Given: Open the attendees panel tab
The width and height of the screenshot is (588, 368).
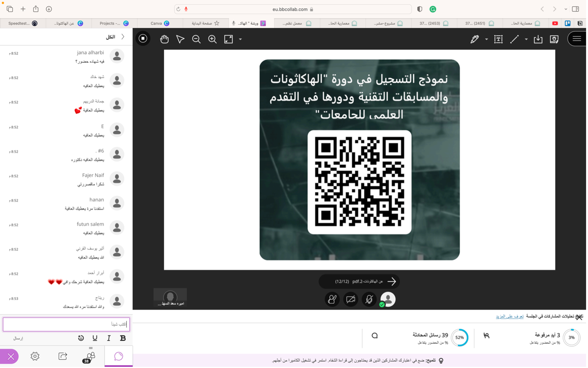Looking at the screenshot, I should 90,357.
